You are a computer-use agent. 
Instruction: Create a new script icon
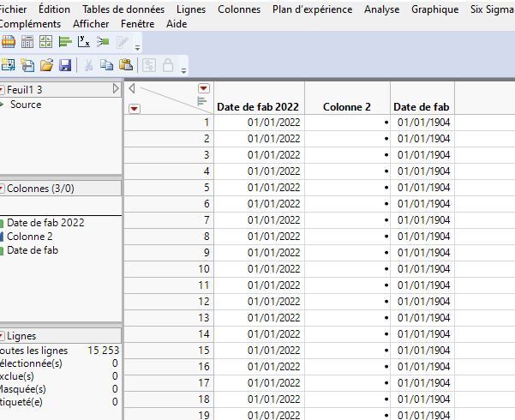(x=27, y=65)
